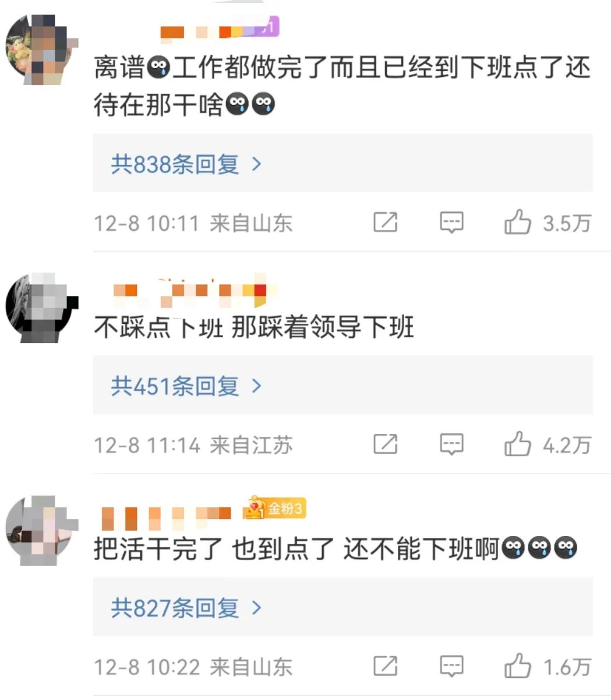Forward the comment posted at 12-8 10:22

click(385, 667)
